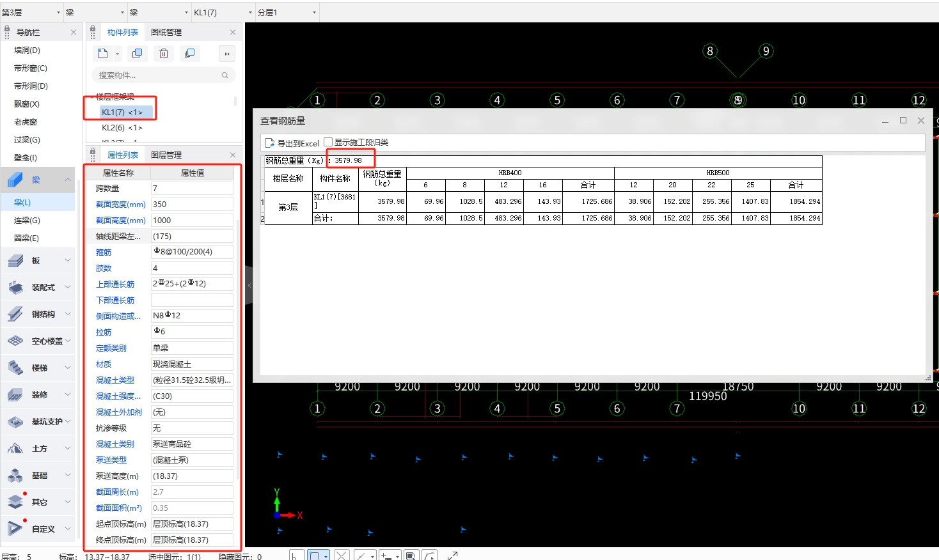Click the new component icon
The width and height of the screenshot is (939, 560).
[x=102, y=54]
